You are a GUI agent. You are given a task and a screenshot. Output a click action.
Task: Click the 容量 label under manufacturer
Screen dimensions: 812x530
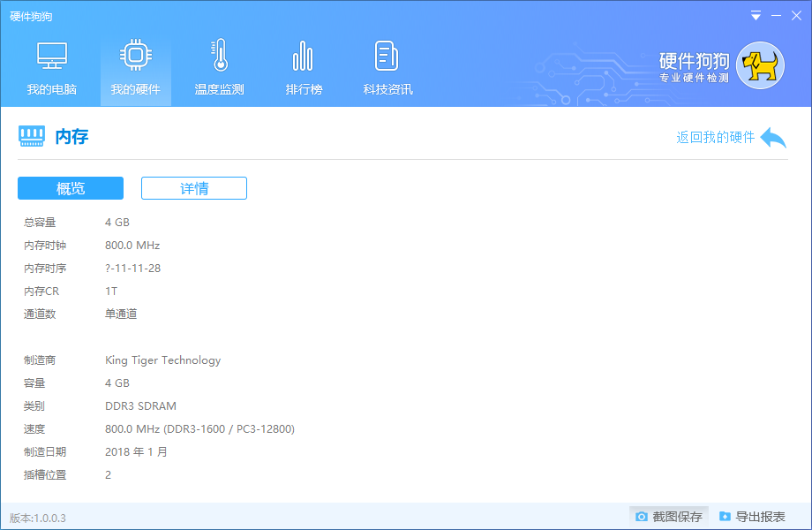tap(34, 382)
